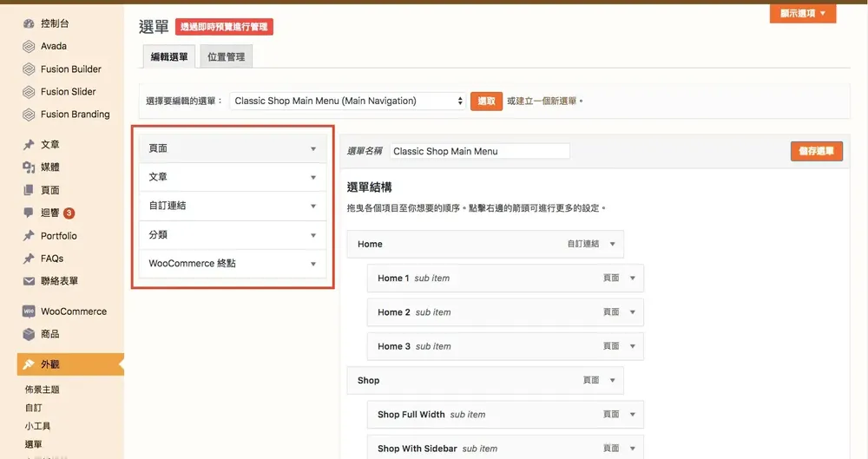Expand the Home 3 sub item arrow
Screen dimensions: 868x459
(632, 346)
